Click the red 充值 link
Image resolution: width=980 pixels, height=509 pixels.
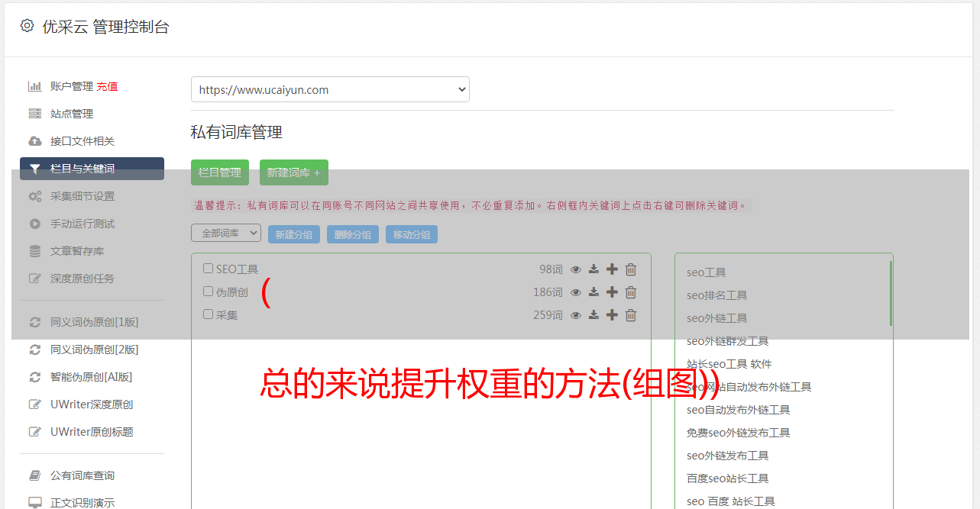coord(107,86)
